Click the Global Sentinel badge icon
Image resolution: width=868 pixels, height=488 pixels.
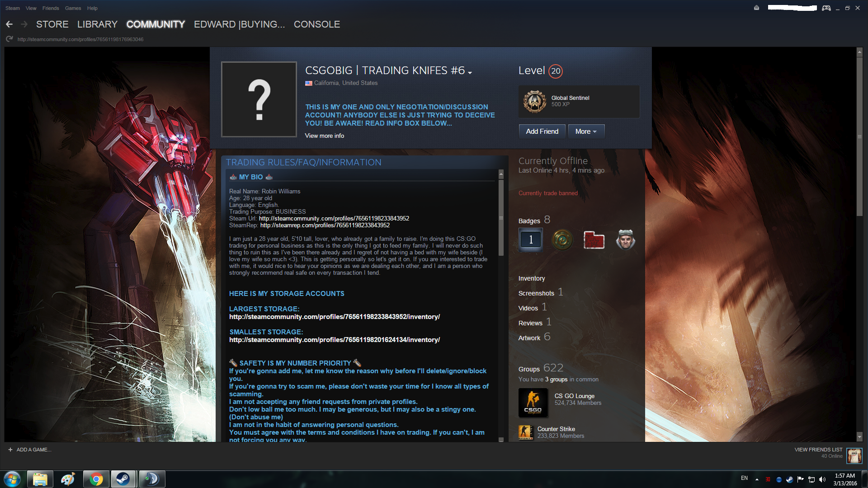coord(535,101)
